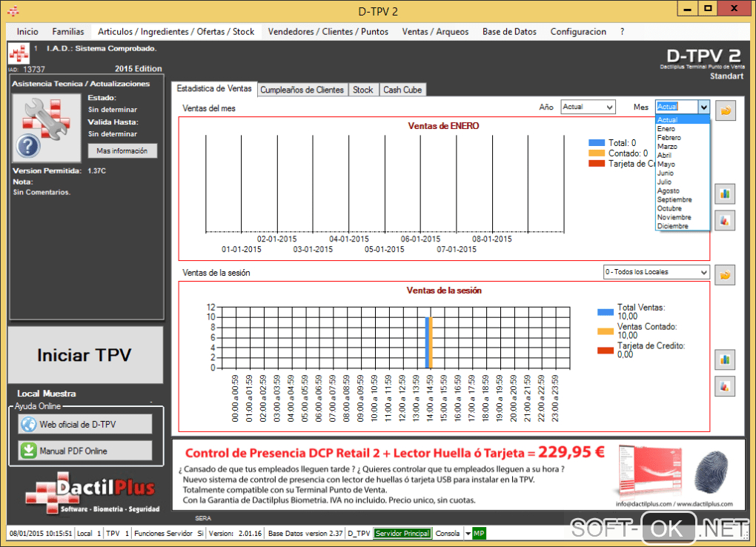Open Articulos / Ingredientes / Ofertas / Stock menu
756x547 pixels.
coord(176,31)
